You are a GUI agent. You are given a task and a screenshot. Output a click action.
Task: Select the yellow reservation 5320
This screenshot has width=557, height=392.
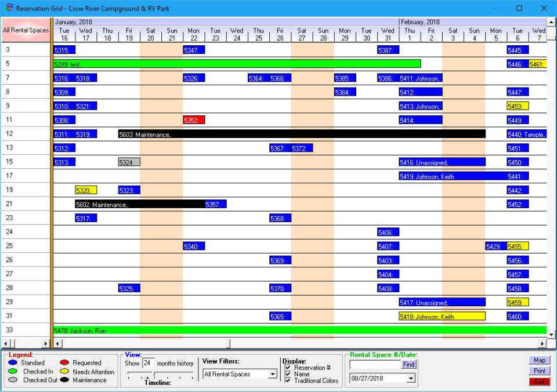86,190
